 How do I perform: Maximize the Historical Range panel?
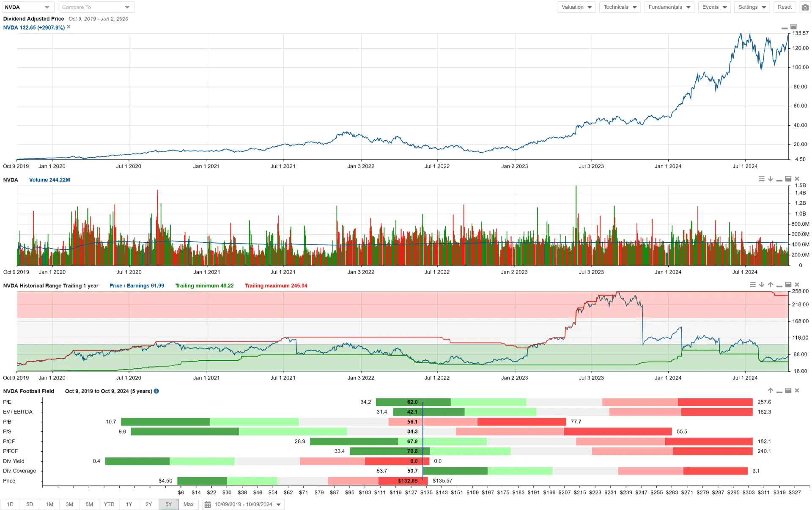[788, 285]
